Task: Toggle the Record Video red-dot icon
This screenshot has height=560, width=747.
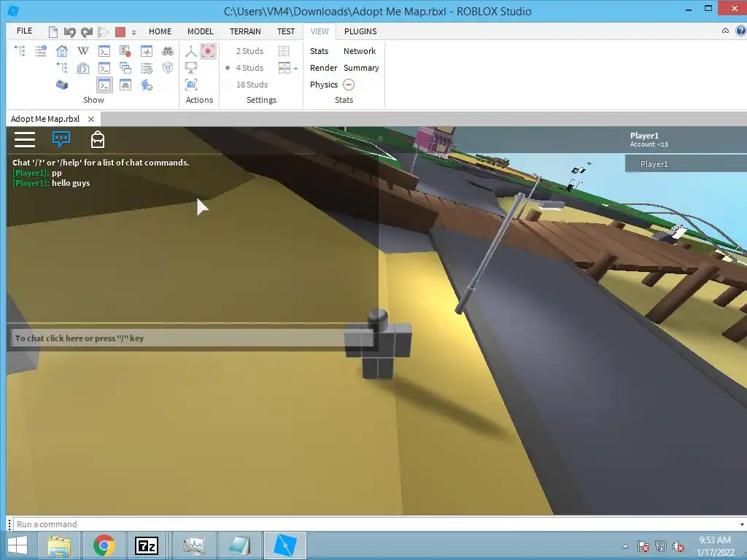Action: point(208,51)
